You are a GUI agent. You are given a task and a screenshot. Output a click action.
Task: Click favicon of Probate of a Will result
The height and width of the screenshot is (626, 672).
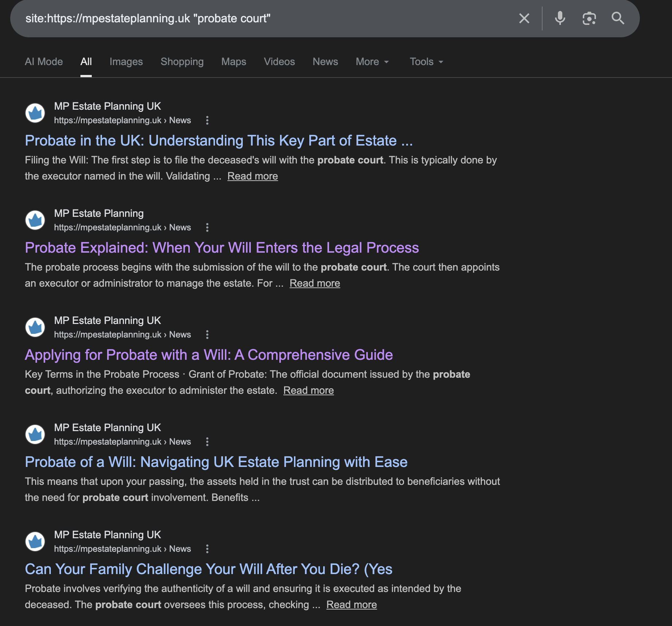coord(35,434)
